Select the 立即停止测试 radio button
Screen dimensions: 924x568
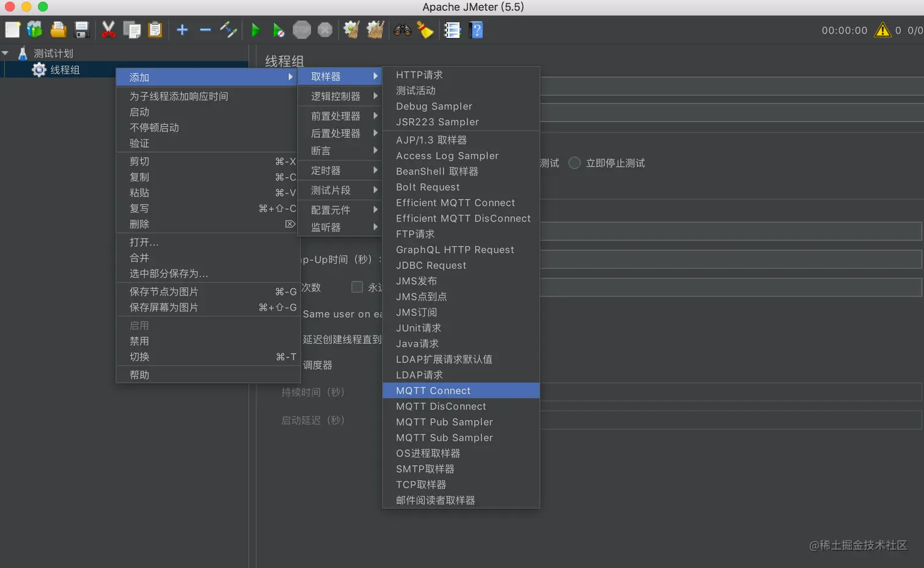(574, 163)
